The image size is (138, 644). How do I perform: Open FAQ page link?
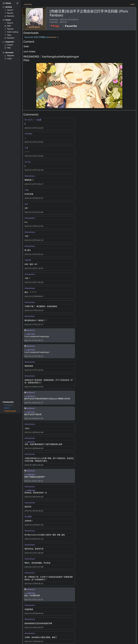[9, 48]
